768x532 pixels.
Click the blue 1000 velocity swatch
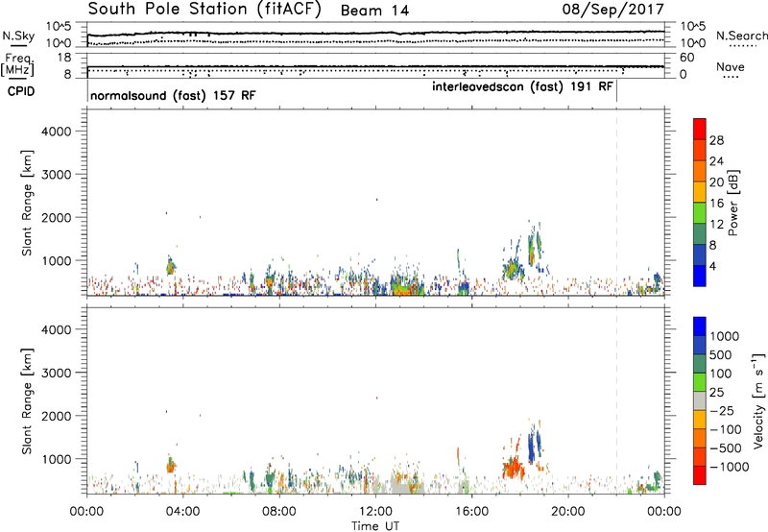(x=700, y=326)
